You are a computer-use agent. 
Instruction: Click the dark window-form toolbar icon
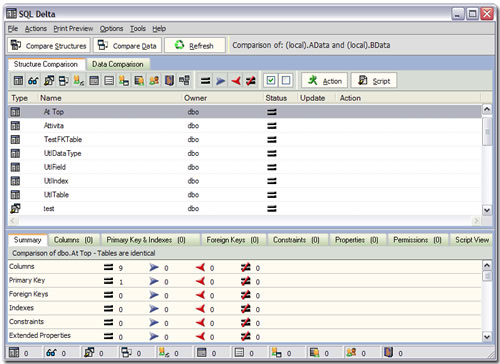[94, 81]
